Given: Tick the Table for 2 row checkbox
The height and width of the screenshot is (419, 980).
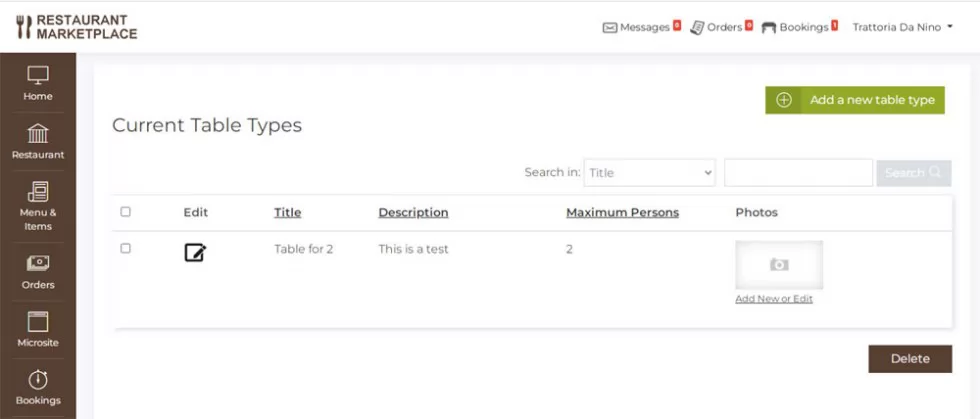Looking at the screenshot, I should (126, 248).
